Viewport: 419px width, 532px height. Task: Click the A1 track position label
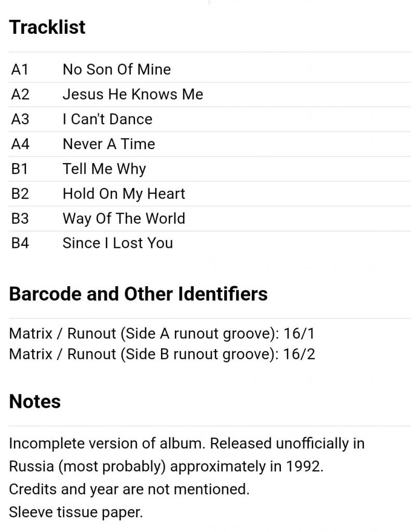[x=20, y=70]
